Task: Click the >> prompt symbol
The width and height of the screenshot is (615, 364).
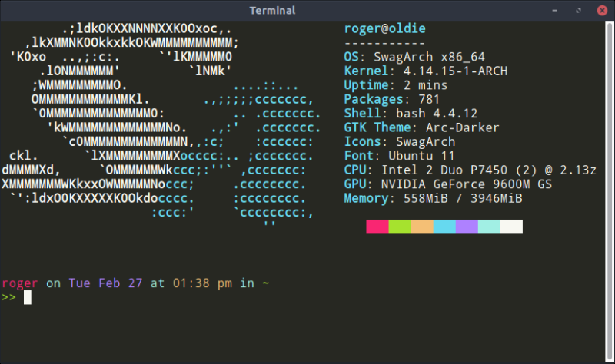Action: 8,297
